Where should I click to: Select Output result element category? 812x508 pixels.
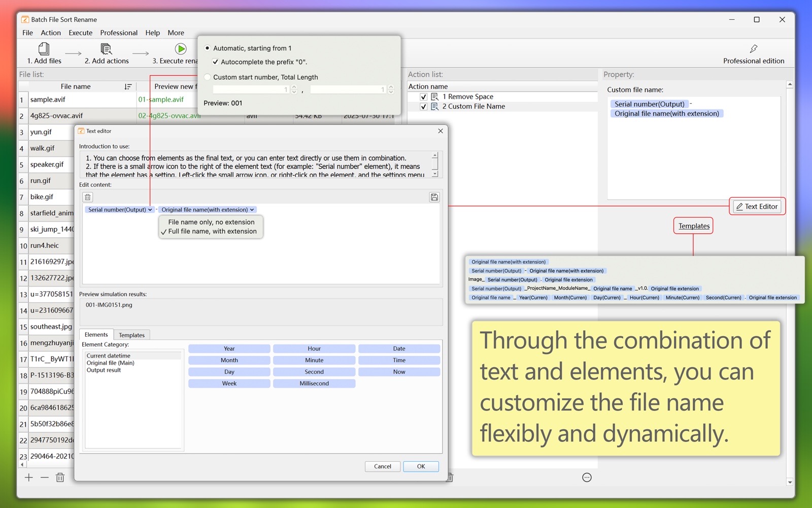pos(104,370)
